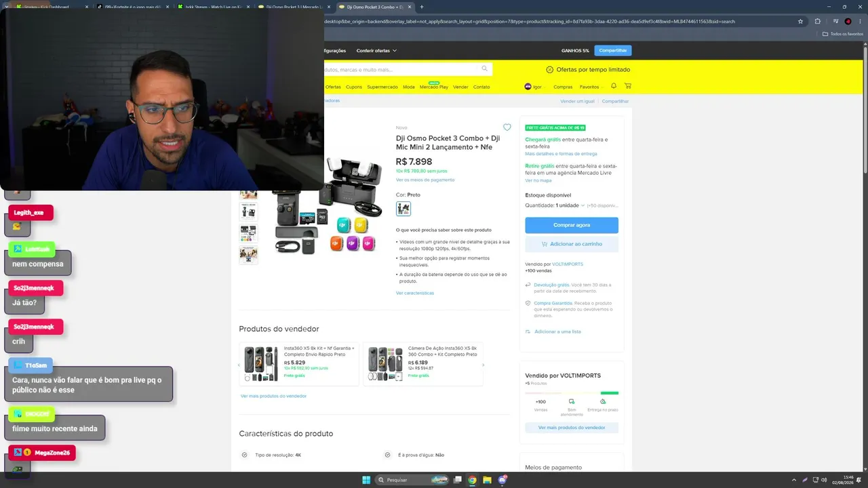Open Ver os meios de pagamento link

[425, 180]
